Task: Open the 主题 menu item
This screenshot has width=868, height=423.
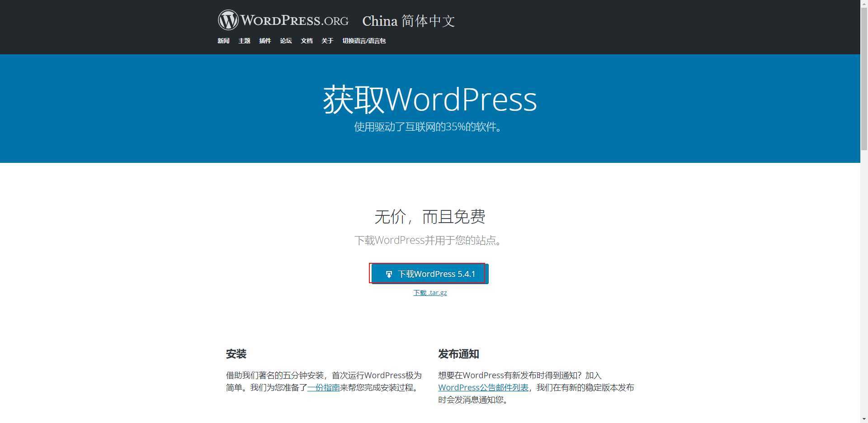Action: [x=244, y=41]
